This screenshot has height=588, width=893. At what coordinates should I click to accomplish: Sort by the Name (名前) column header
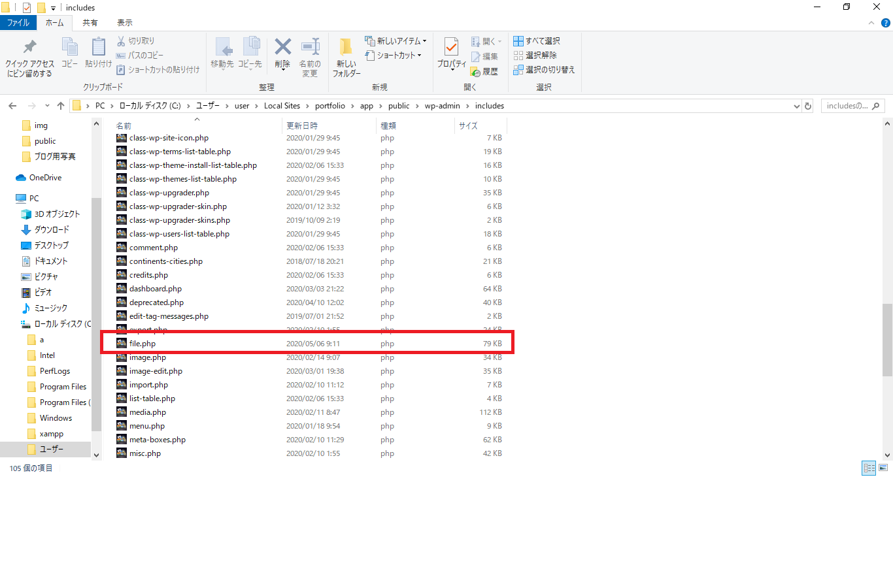click(197, 125)
